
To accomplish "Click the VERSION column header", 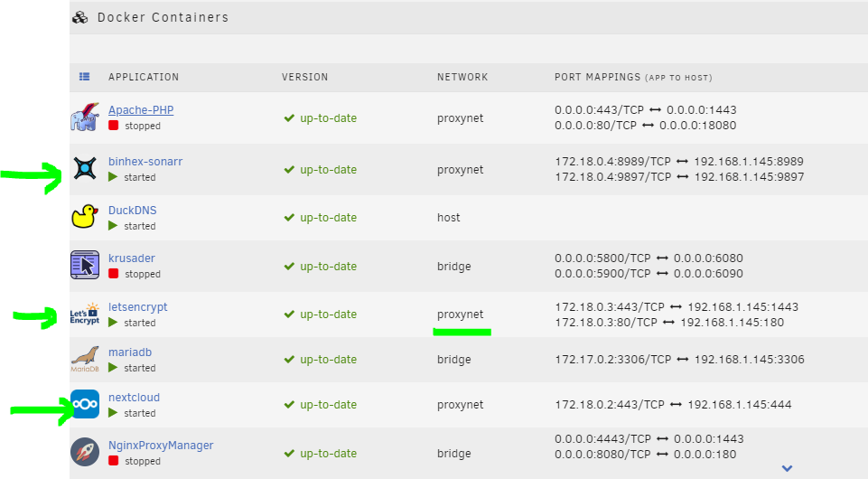I will (x=305, y=77).
